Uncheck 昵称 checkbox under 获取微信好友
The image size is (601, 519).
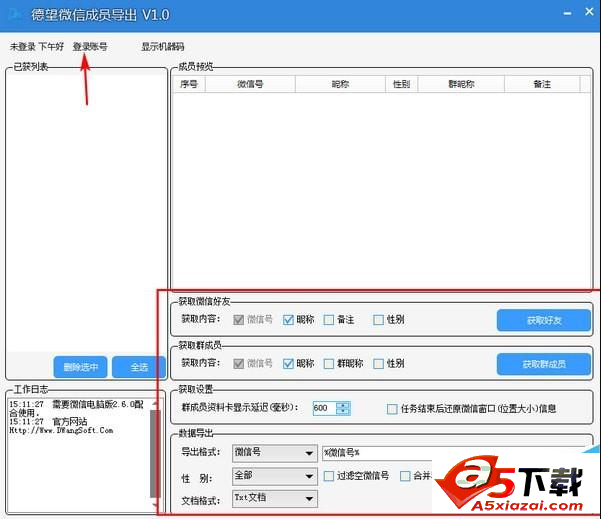coord(288,320)
